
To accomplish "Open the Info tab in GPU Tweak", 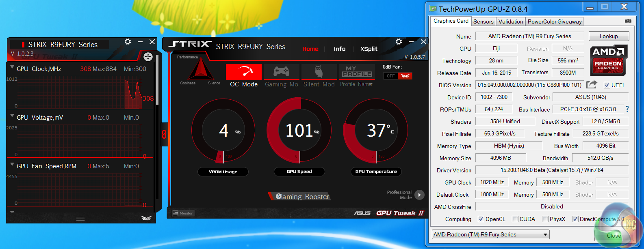I will point(340,49).
